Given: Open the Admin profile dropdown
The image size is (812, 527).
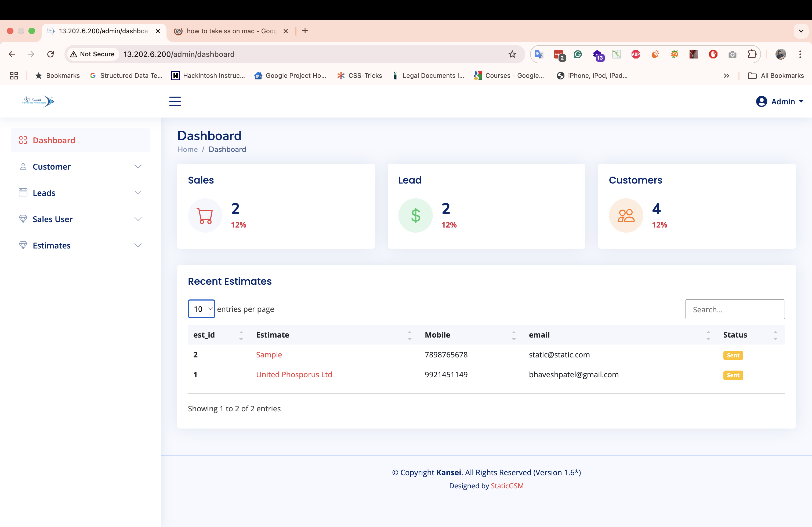Looking at the screenshot, I should [x=780, y=102].
